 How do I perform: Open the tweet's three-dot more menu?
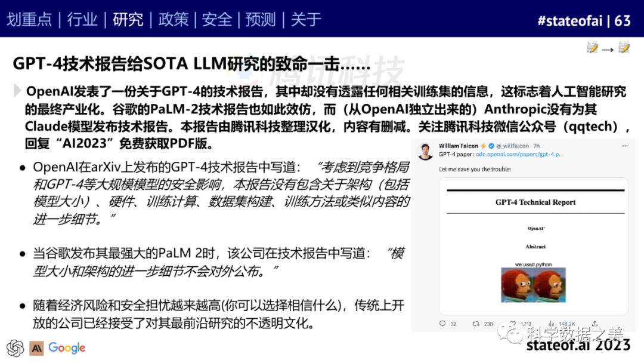[624, 146]
